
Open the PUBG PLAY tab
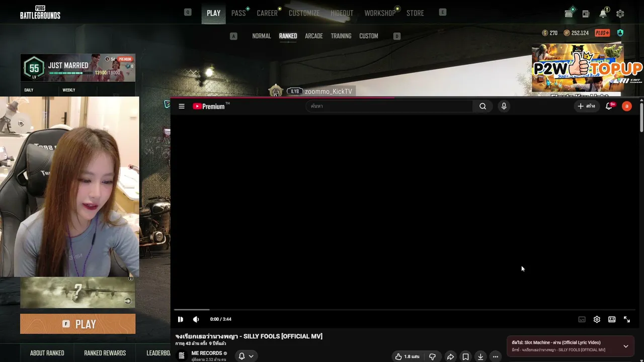pos(213,13)
